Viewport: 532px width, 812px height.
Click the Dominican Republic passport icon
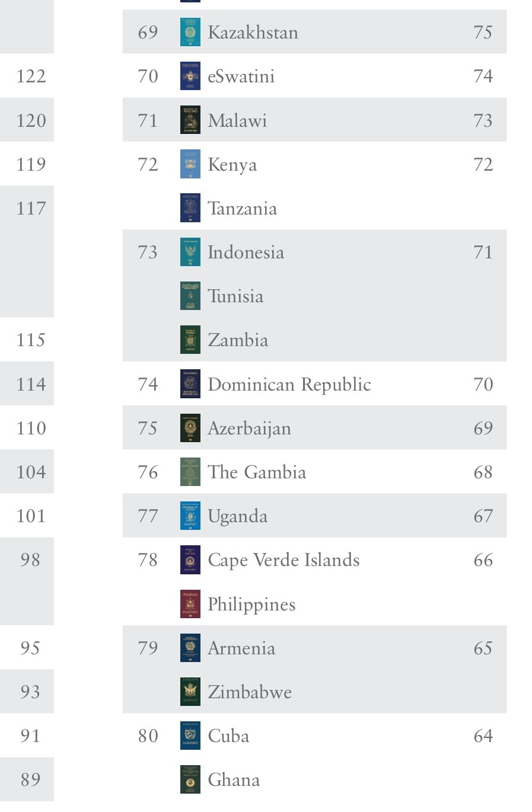click(190, 384)
